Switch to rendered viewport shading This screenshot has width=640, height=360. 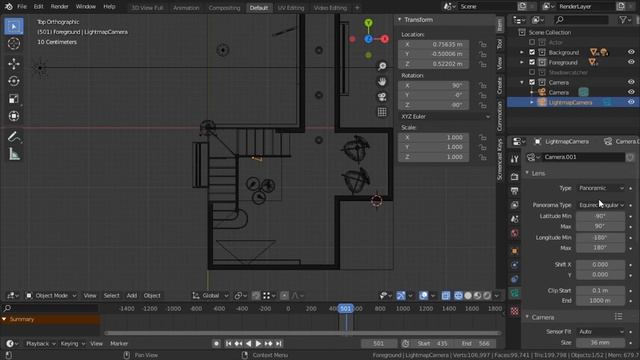pyautogui.click(x=487, y=296)
